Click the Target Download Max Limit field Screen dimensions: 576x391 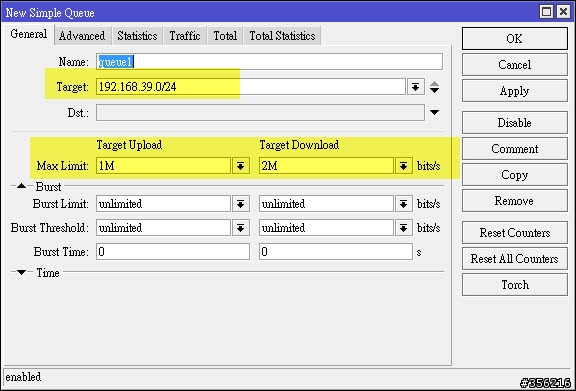[326, 166]
